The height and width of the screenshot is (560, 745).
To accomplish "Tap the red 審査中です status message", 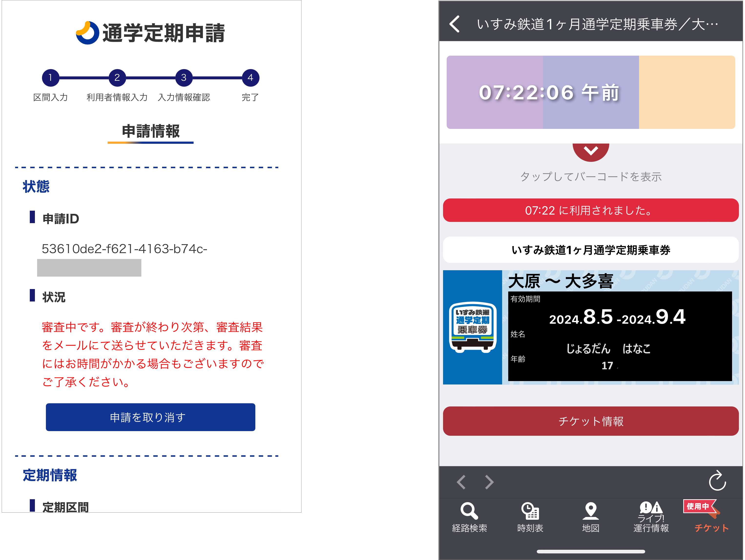I will coord(153,354).
